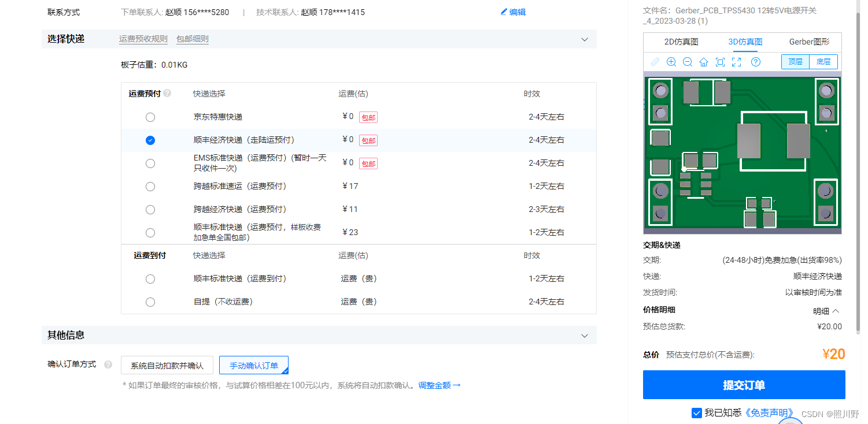Zoom out of the PCB preview
Viewport: 868px width, 424px height.
688,62
